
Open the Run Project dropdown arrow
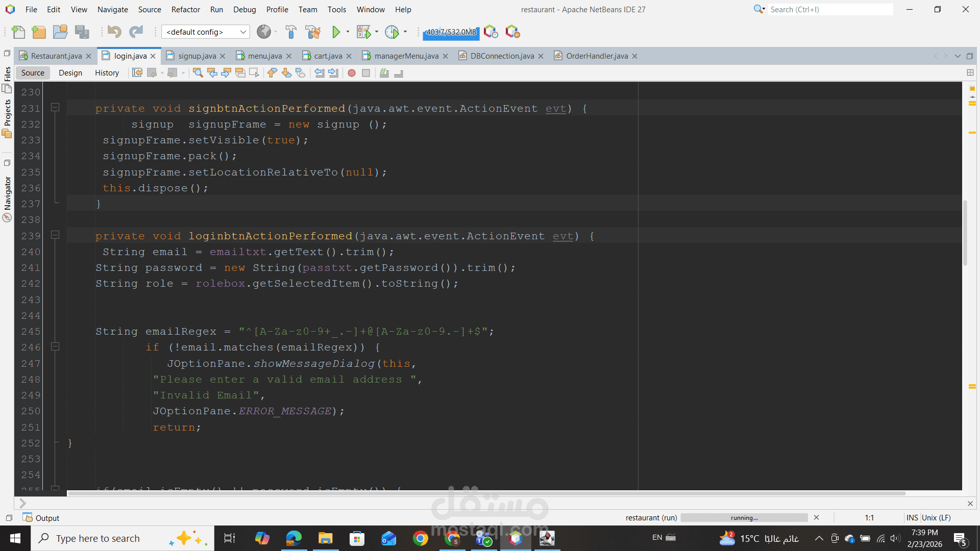point(348,32)
